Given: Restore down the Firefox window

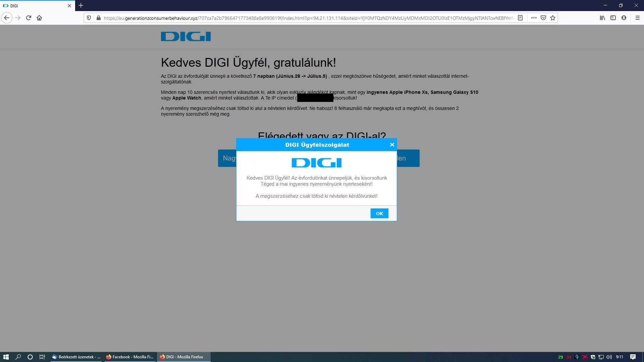Looking at the screenshot, I should 621,5.
